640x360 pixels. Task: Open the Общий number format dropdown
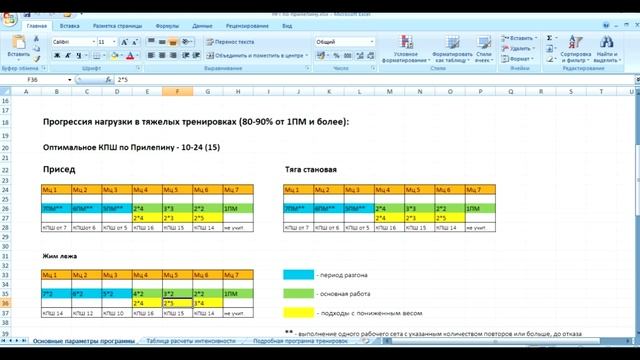coord(371,42)
